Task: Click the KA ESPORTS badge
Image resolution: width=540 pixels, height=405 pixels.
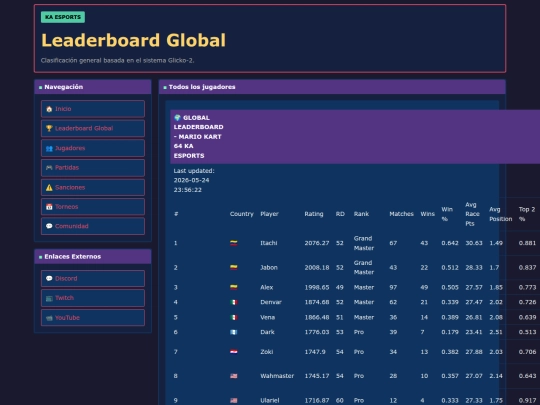Action: point(63,17)
